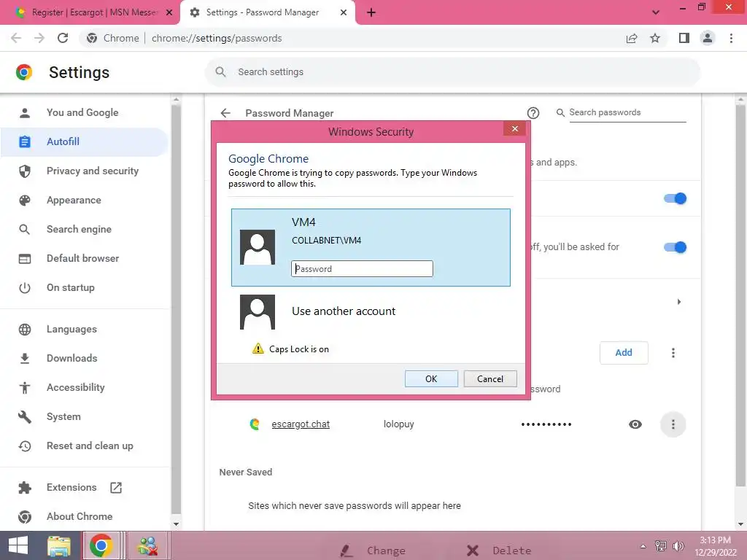
Task: Click the Appearance palette icon
Action: point(25,200)
